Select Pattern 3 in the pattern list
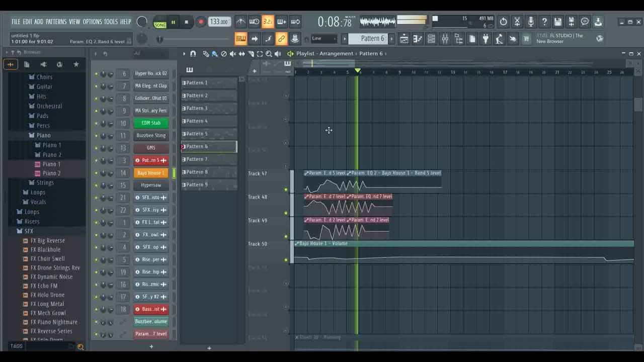 tap(209, 108)
